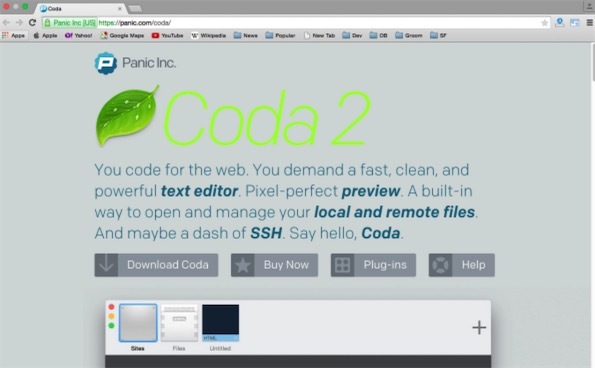595x368 pixels.
Task: Click the Coda 2 heading text
Action: tap(267, 118)
